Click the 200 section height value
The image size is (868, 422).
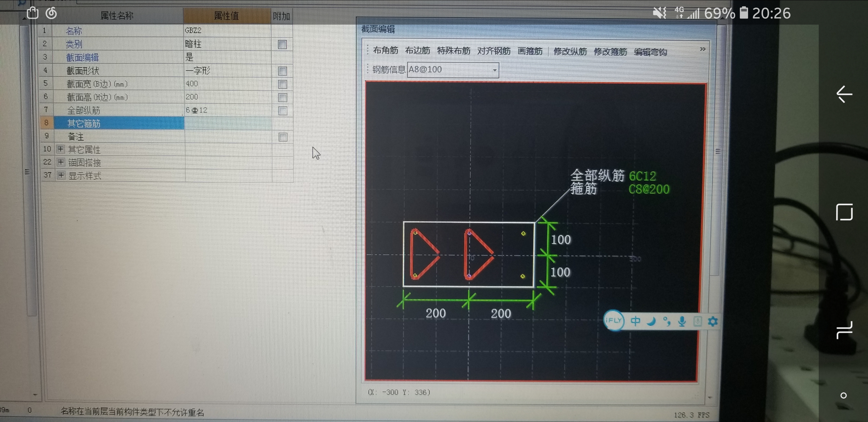(x=228, y=97)
